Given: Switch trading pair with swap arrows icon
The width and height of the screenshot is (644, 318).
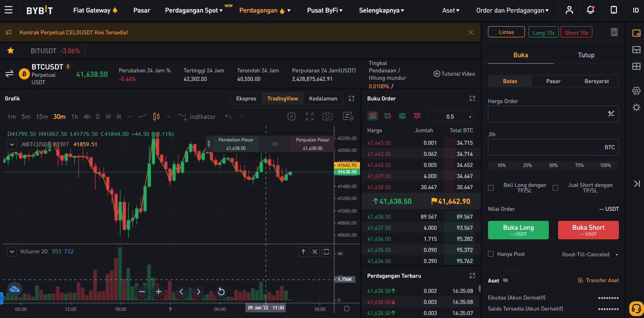Looking at the screenshot, I should tap(10, 74).
